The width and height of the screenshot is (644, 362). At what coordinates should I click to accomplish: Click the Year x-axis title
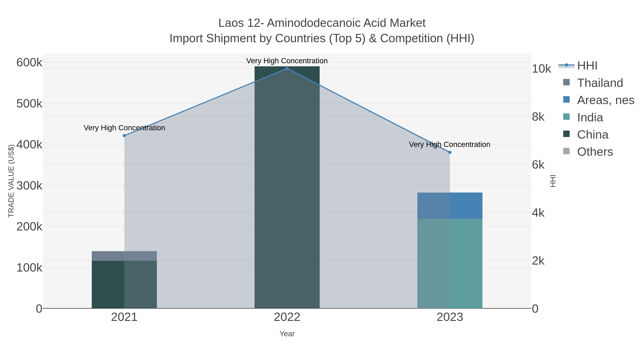287,334
